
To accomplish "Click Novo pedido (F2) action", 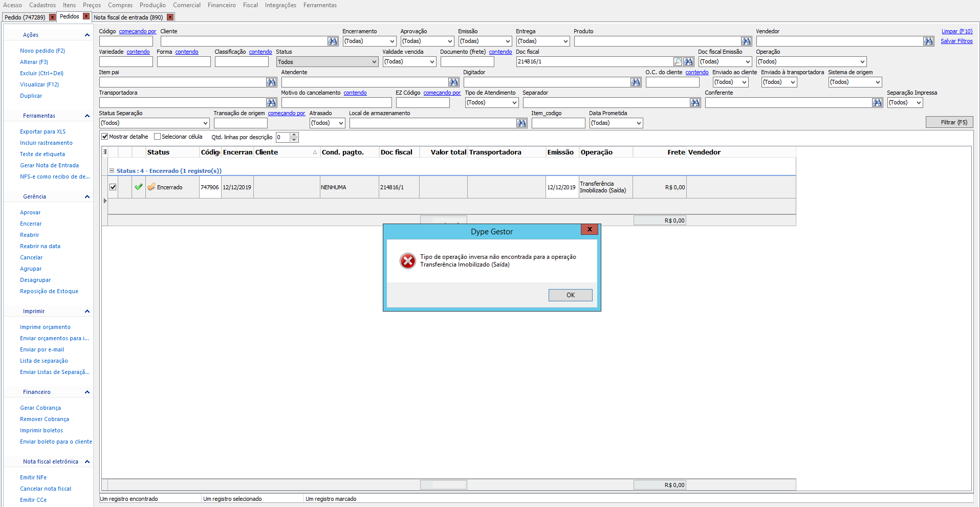I will click(x=42, y=51).
